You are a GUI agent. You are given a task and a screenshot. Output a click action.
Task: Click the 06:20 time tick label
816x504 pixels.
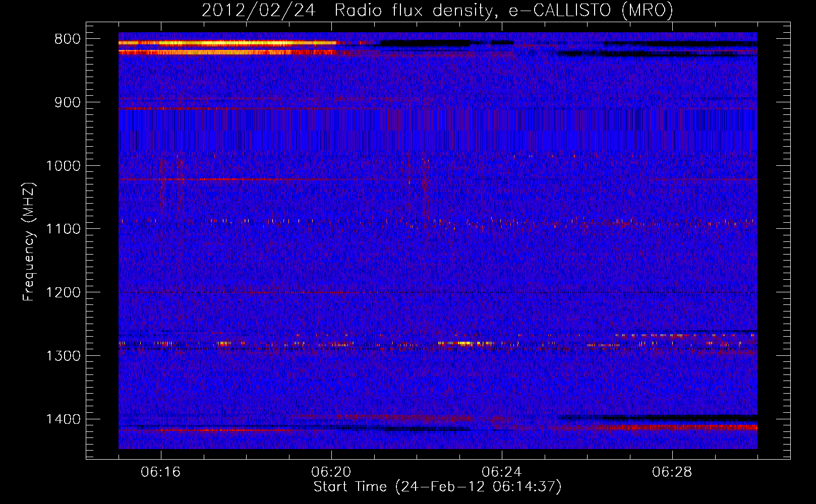[x=331, y=472]
